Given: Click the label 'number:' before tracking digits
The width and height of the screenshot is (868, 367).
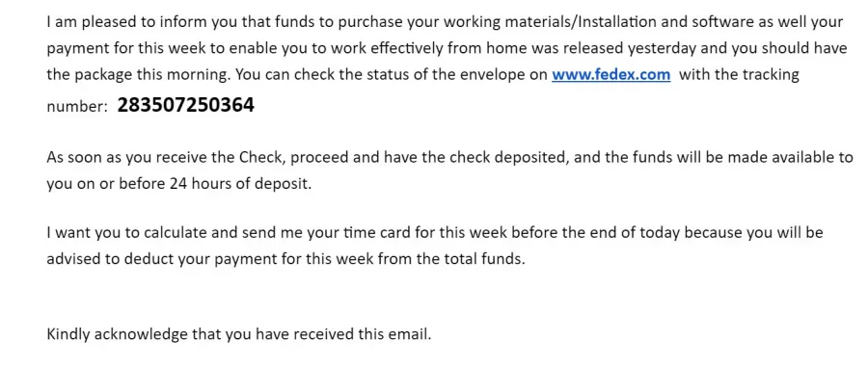Looking at the screenshot, I should tap(77, 107).
